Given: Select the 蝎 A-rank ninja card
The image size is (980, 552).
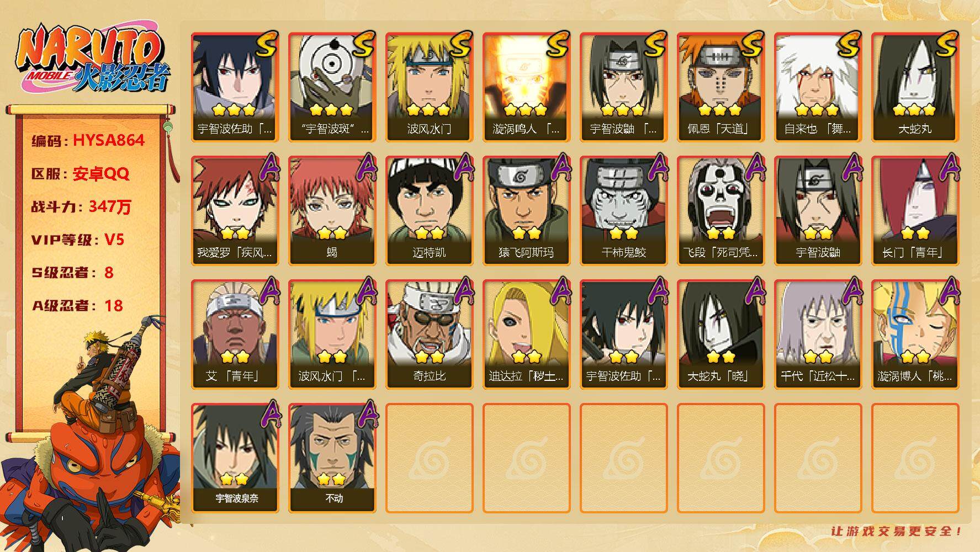Looking at the screenshot, I should coord(332,211).
